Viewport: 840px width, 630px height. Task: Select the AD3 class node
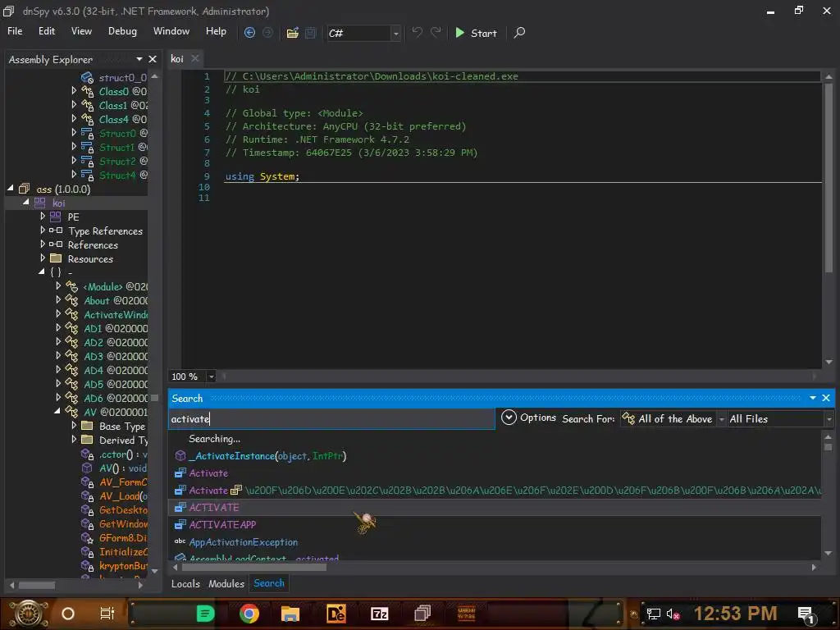click(x=115, y=356)
